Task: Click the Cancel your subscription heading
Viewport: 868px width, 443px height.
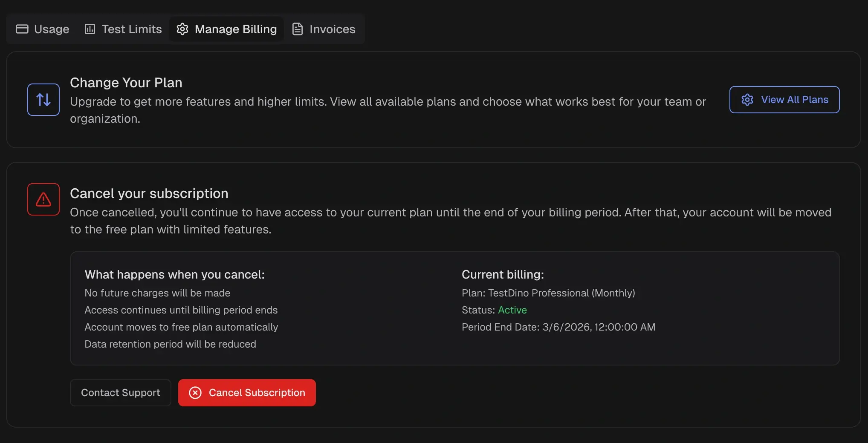Action: click(149, 193)
